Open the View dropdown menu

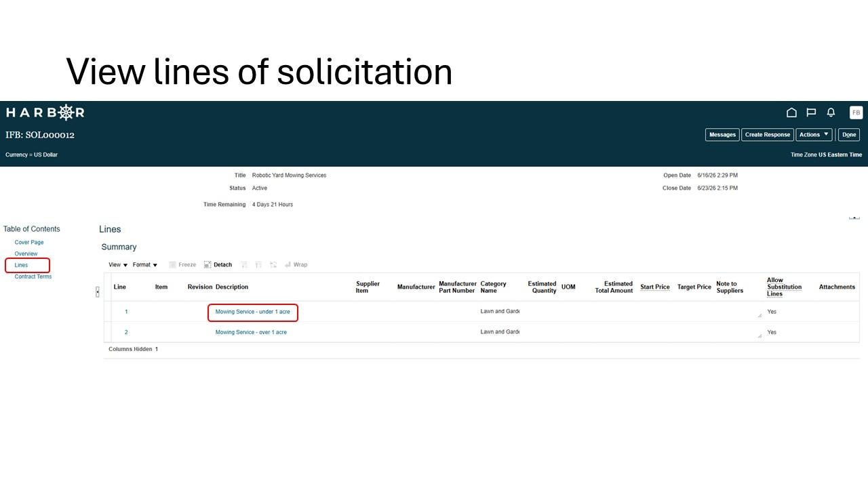pos(118,265)
